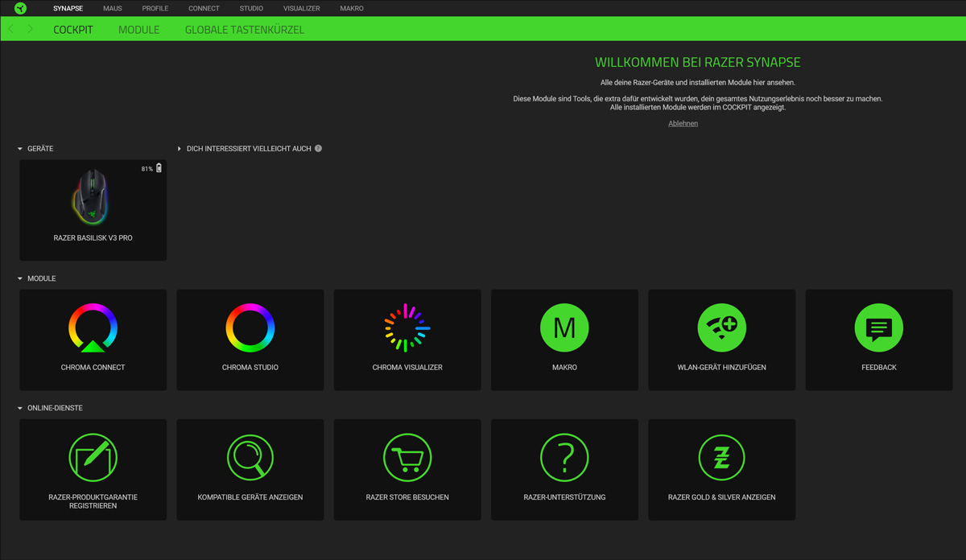This screenshot has height=560, width=966.
Task: Collapse the Online-Dienste section
Action: coord(20,408)
